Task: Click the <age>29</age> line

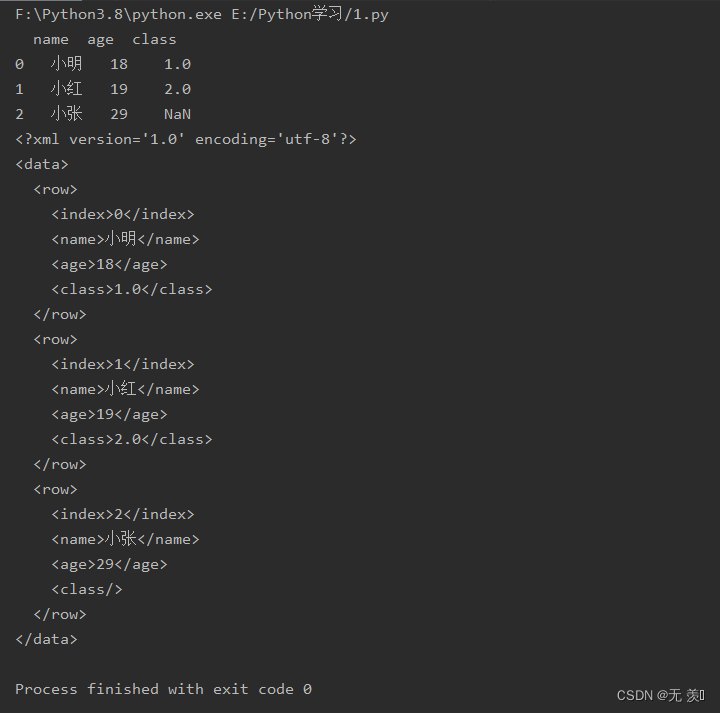Action: pyautogui.click(x=109, y=564)
